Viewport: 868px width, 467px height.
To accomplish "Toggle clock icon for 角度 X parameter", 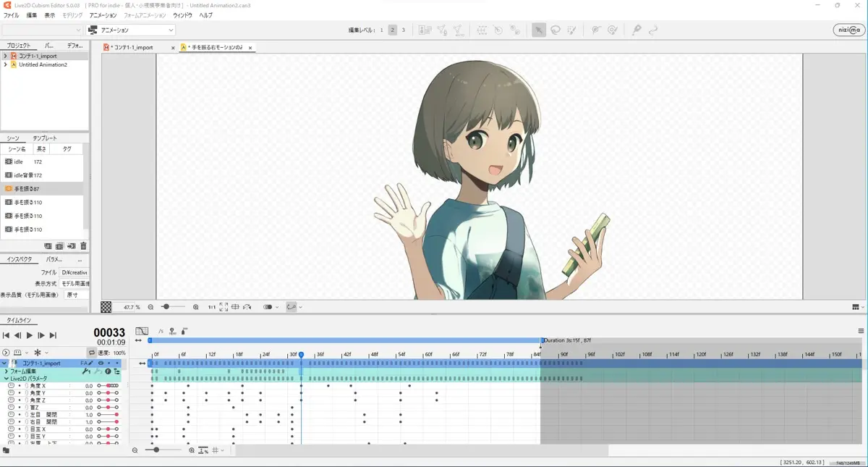I will point(11,386).
